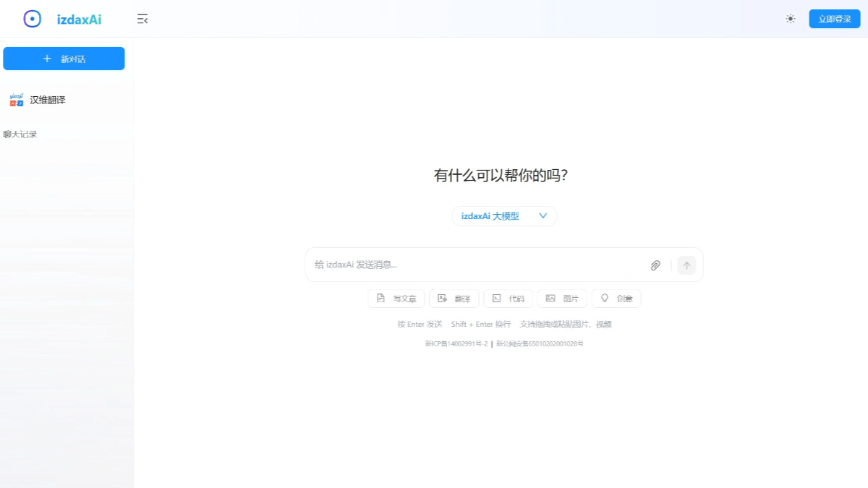This screenshot has height=488, width=868.
Task: Attach a file with the paperclip icon
Action: click(x=655, y=265)
